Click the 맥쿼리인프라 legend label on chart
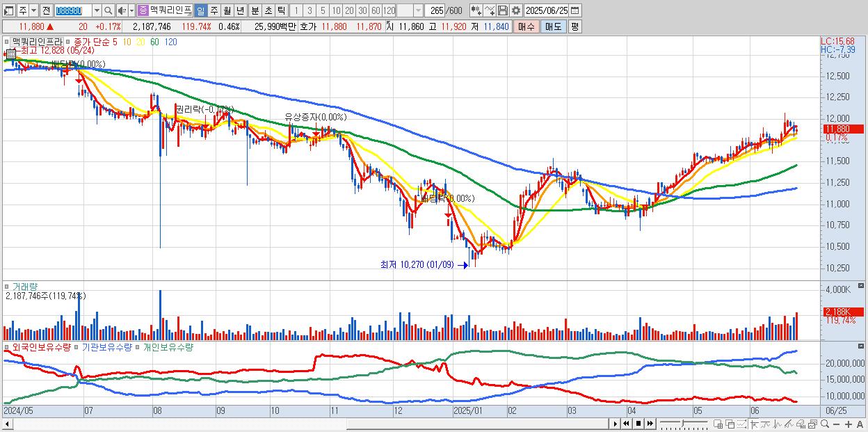 (x=37, y=42)
